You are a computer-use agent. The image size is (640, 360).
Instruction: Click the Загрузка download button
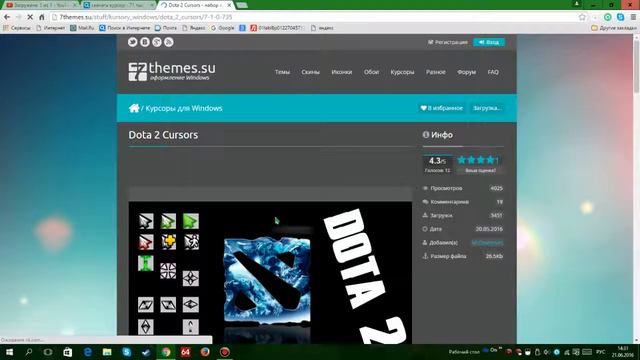pos(487,108)
